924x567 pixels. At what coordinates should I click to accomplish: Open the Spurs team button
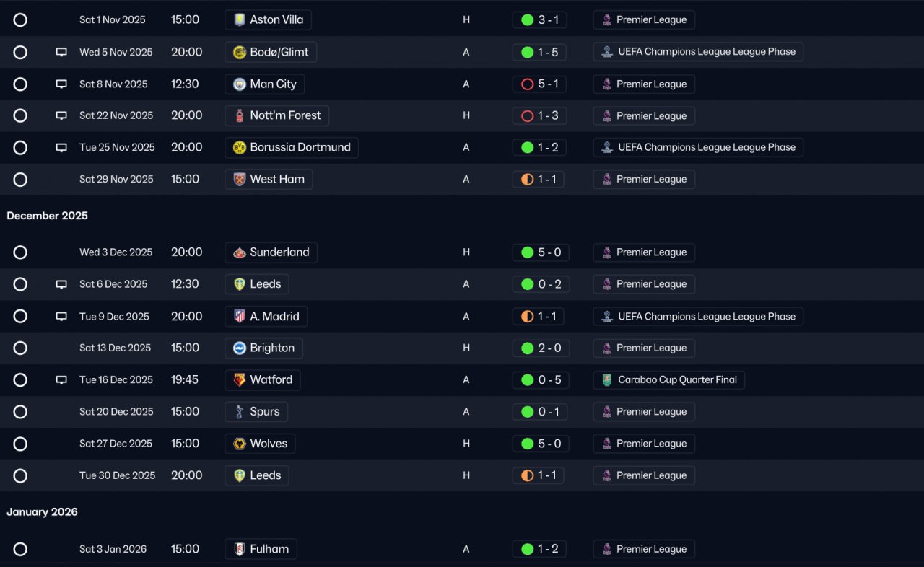[256, 412]
